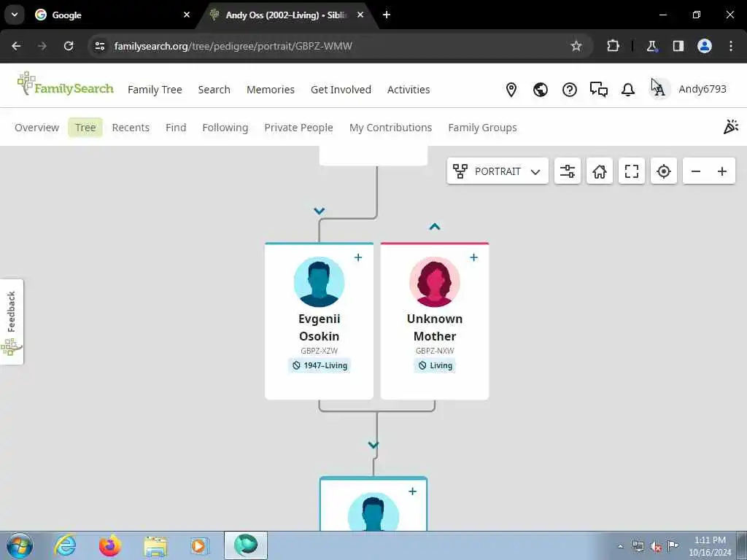The height and width of the screenshot is (560, 747).
Task: Open the location pin icon in header
Action: click(511, 90)
